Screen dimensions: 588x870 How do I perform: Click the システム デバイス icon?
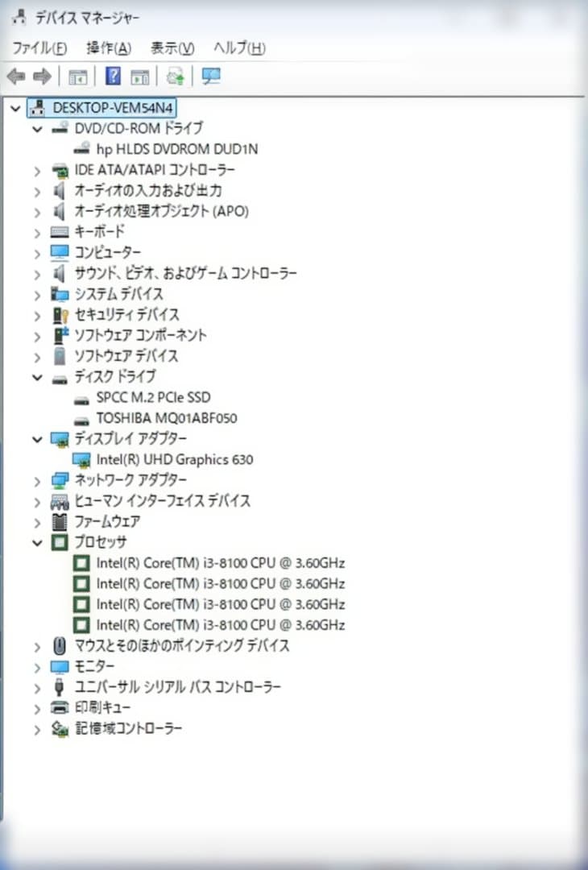(x=60, y=294)
